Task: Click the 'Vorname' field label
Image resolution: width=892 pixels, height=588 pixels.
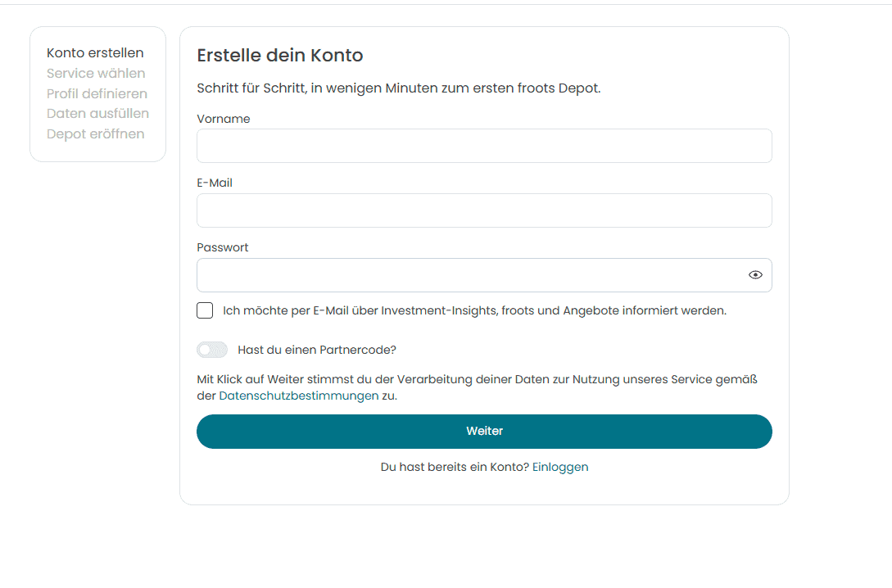Action: click(224, 119)
